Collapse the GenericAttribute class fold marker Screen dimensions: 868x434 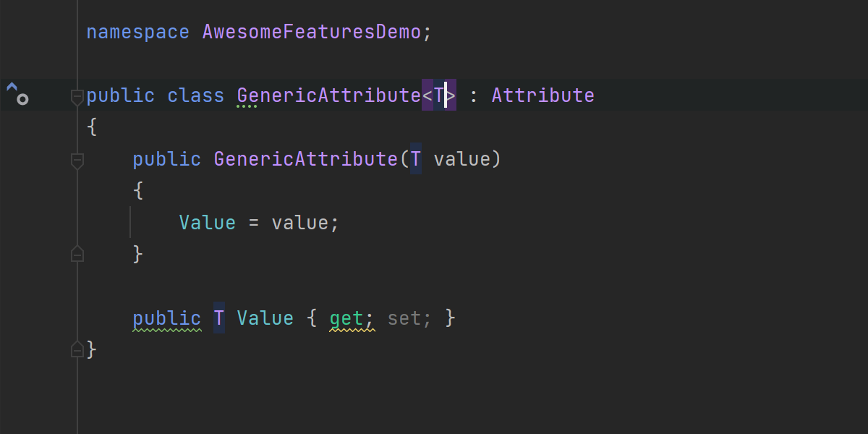coord(77,97)
